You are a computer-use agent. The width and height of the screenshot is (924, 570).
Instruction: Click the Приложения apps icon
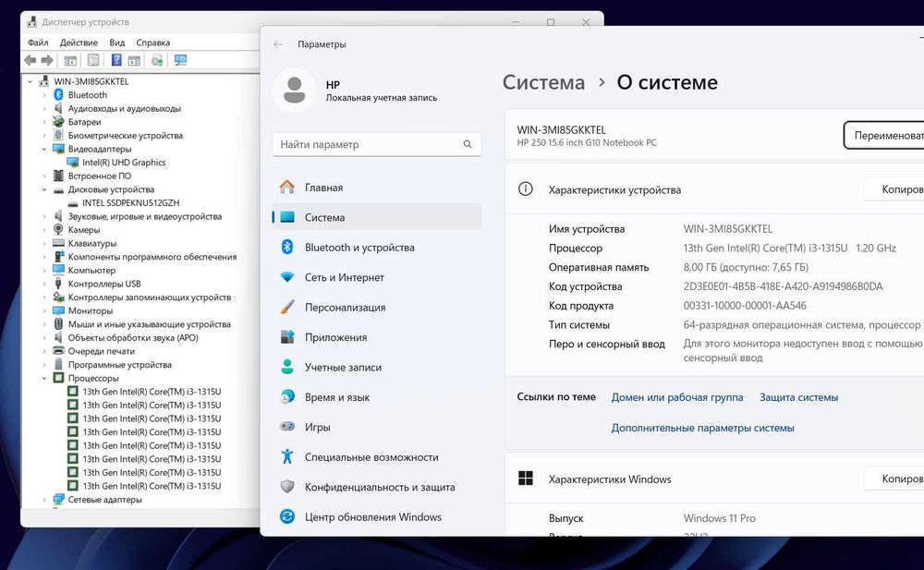(x=287, y=337)
